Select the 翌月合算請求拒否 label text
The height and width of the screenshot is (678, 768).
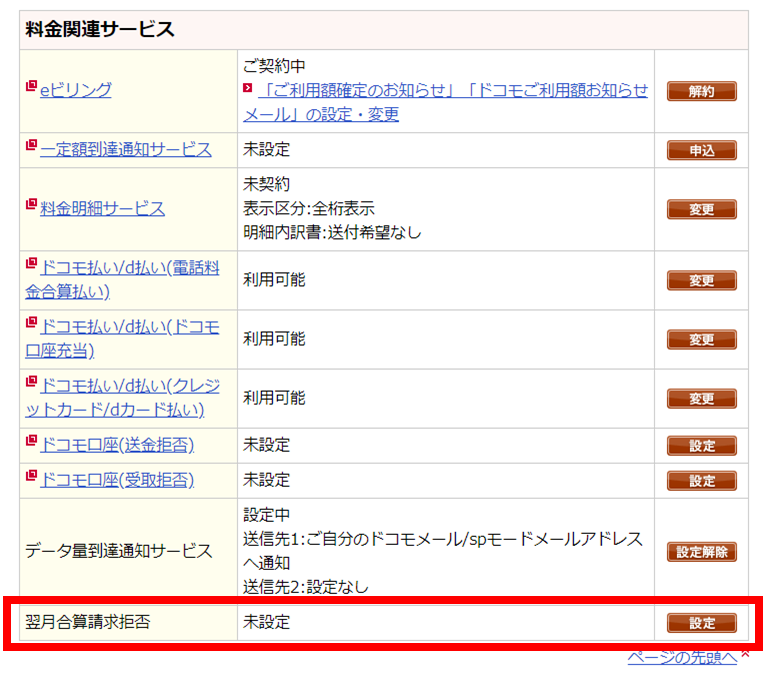[x=88, y=622]
